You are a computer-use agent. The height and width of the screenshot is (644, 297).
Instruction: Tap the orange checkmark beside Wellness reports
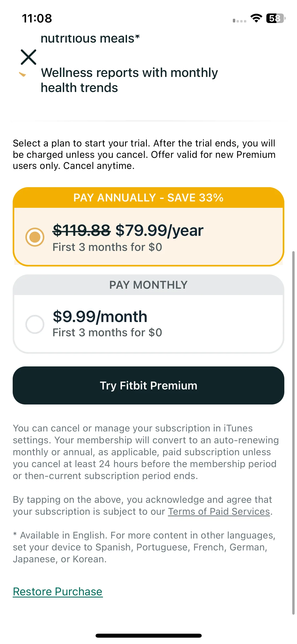point(23,75)
